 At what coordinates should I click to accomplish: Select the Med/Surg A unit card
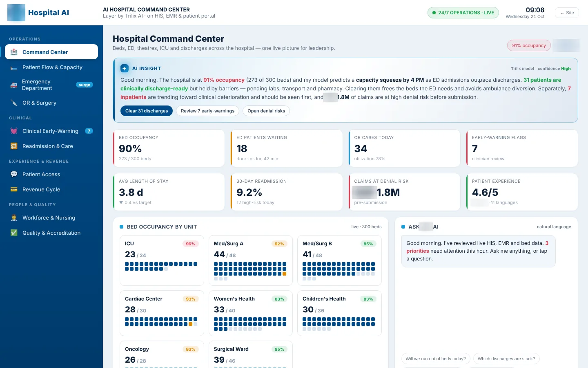(251, 260)
